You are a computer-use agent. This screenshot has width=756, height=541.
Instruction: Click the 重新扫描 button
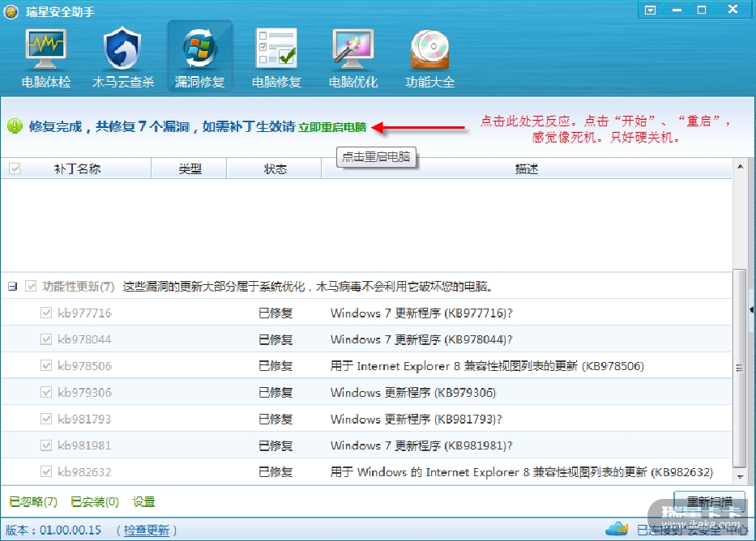click(x=709, y=501)
